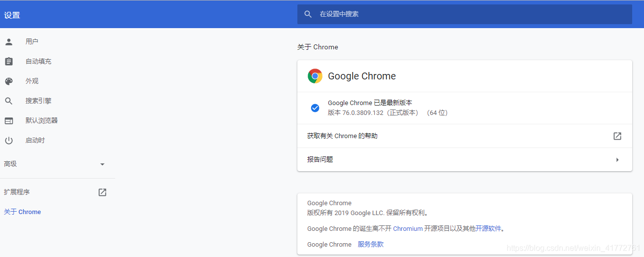Click the 关于 Chrome page heading
Screen dimensions: 644x257
click(318, 47)
